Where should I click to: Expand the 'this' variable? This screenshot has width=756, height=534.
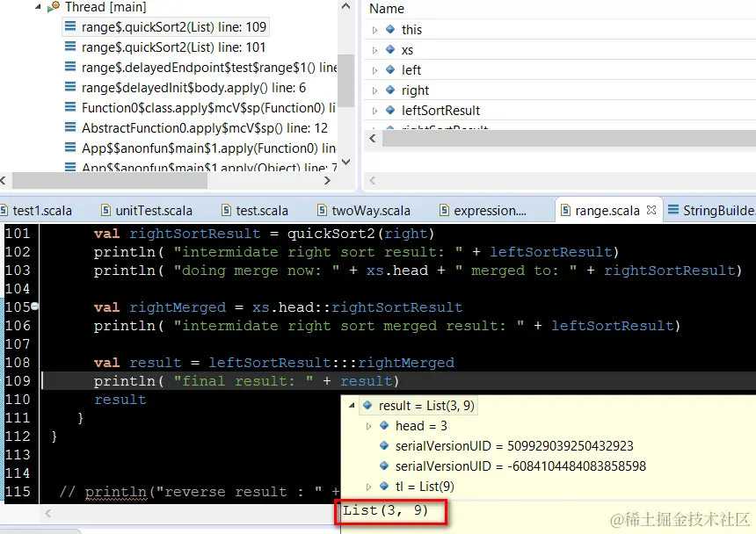pos(374,31)
